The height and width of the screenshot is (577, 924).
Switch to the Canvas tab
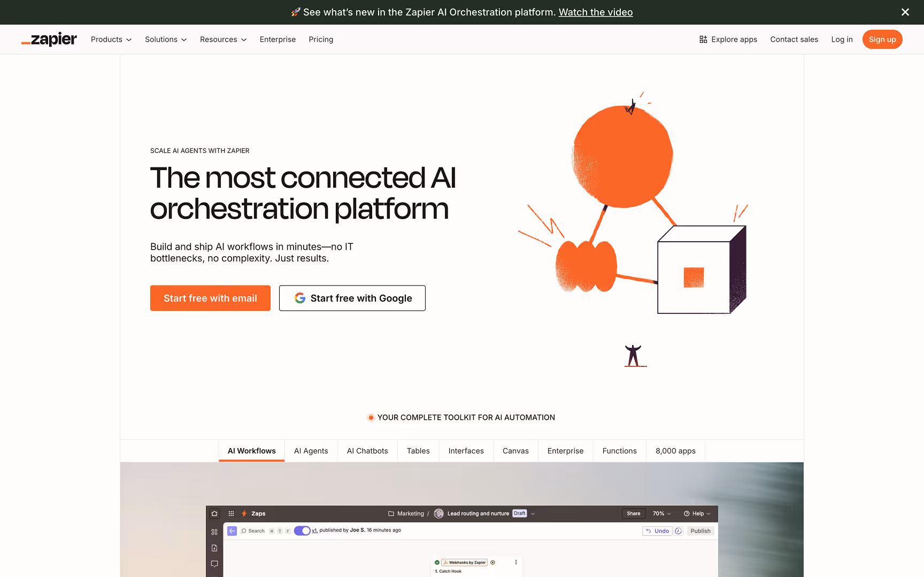[515, 451]
